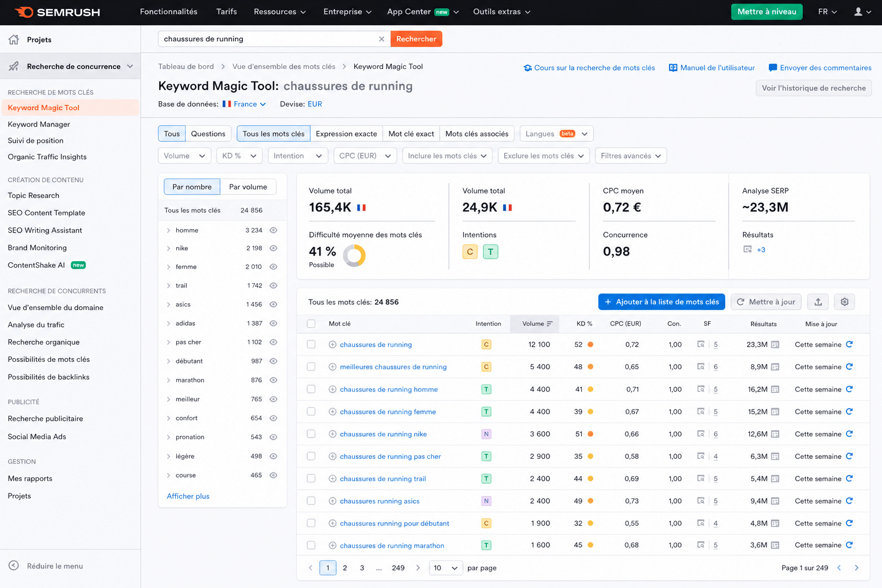The width and height of the screenshot is (882, 588).
Task: Add chaussures running asics via plus icon
Action: pos(332,501)
